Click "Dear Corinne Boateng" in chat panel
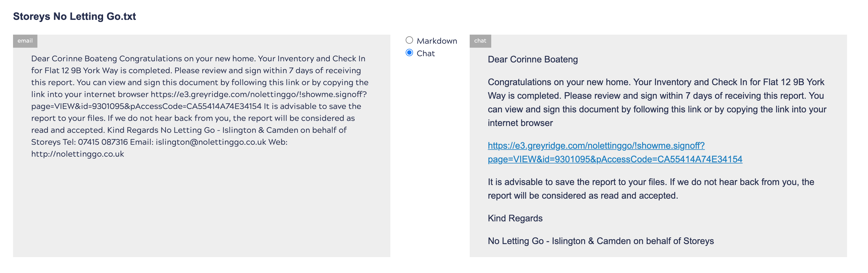868x273 pixels. pyautogui.click(x=532, y=59)
